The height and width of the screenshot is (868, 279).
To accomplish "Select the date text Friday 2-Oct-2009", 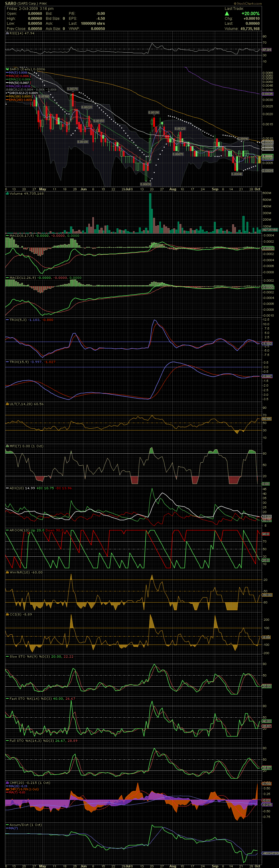I will [22, 8].
